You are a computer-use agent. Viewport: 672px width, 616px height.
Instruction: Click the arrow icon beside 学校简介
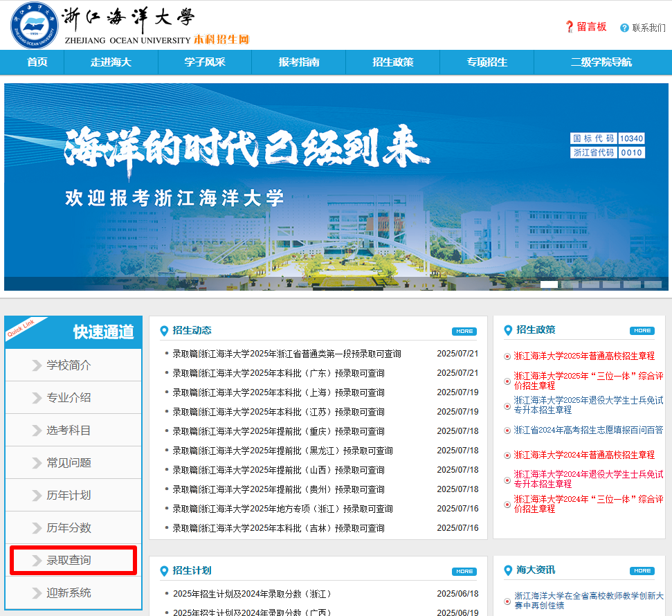(x=37, y=365)
